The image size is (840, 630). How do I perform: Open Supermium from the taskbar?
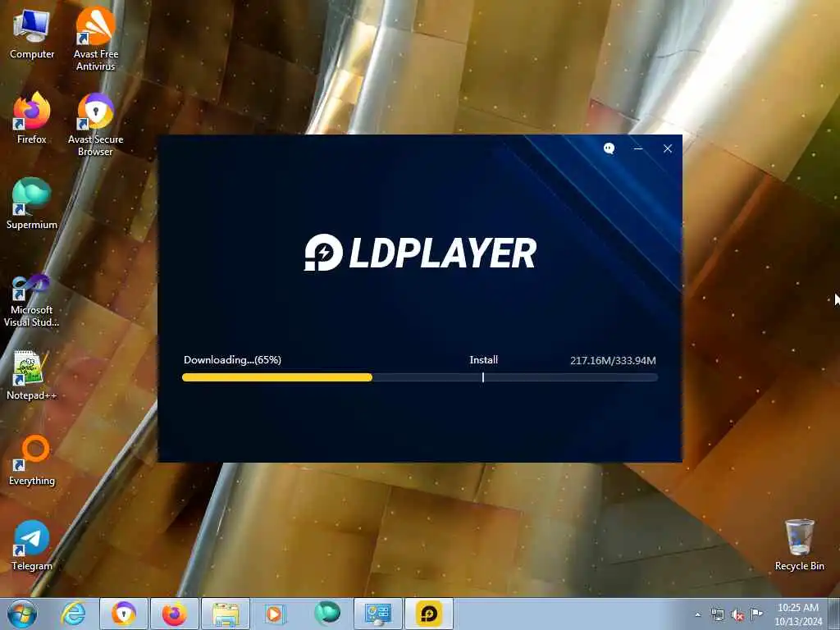coord(326,614)
